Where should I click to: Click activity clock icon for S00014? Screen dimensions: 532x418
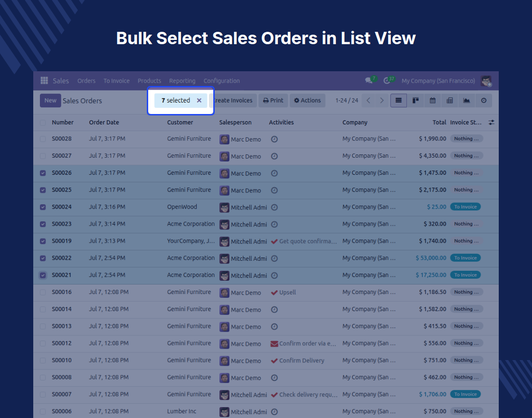click(x=275, y=309)
